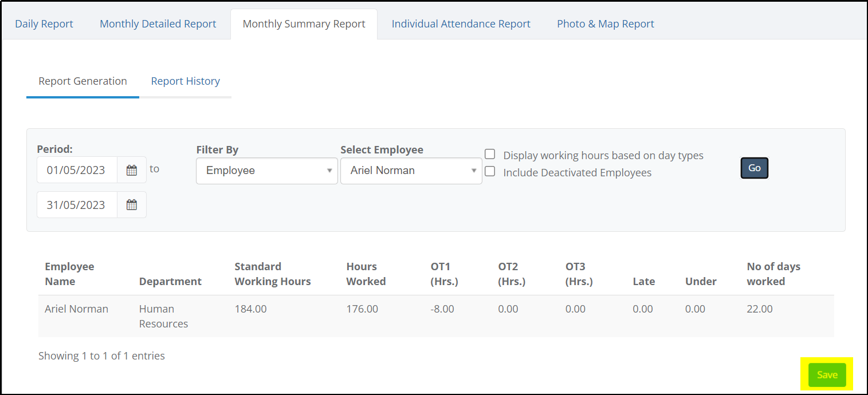The width and height of the screenshot is (868, 395).
Task: Go to Individual Attendance Report tab
Action: [x=461, y=24]
